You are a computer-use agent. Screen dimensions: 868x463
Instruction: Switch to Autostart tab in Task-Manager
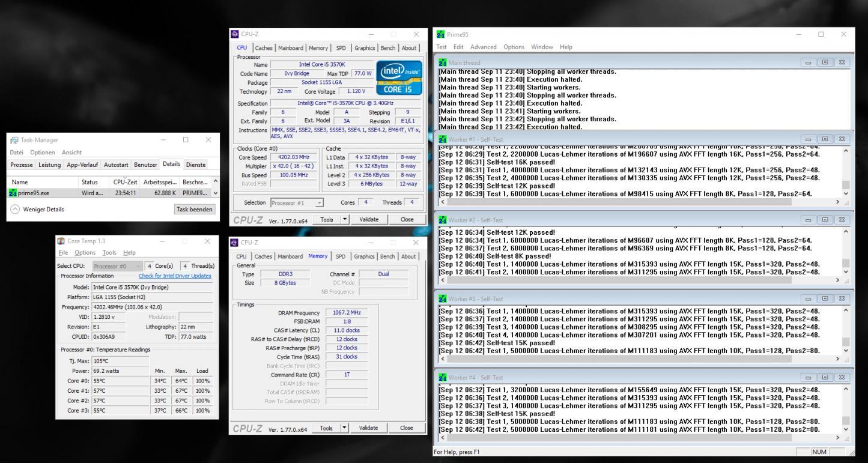(x=115, y=165)
